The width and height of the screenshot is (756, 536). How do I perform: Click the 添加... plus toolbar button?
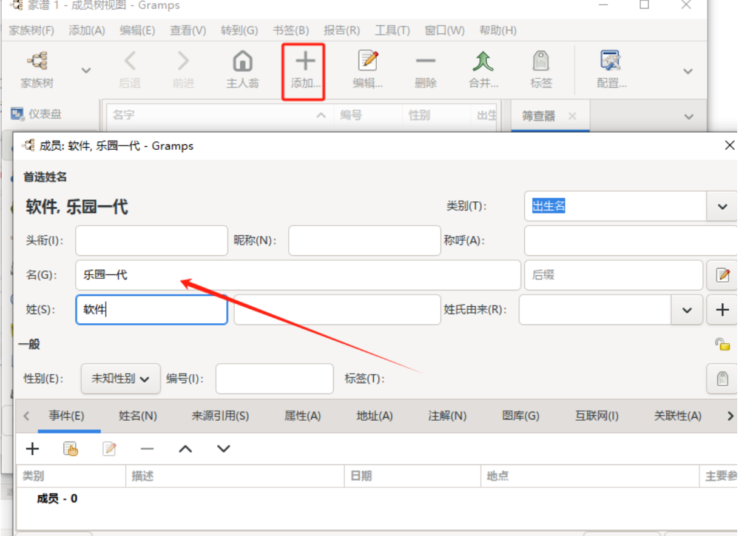(x=305, y=71)
